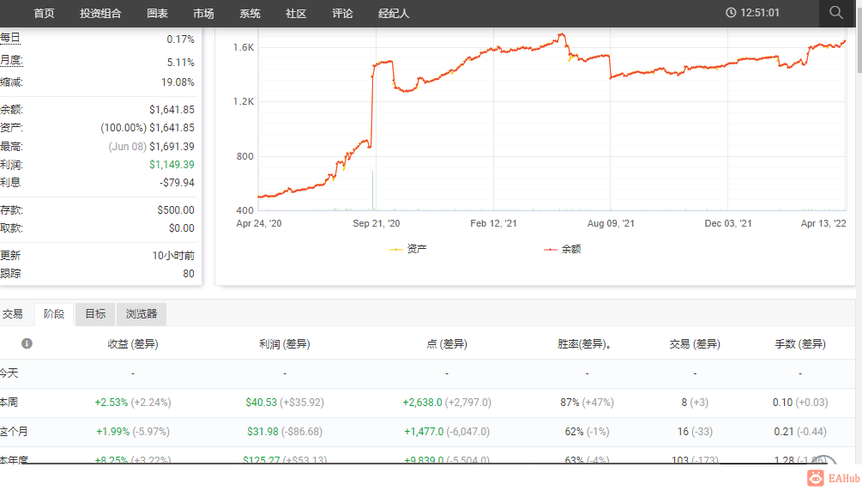Screen dimensions: 868x491
Task: Switch to the 阶段 tab
Action: point(54,314)
